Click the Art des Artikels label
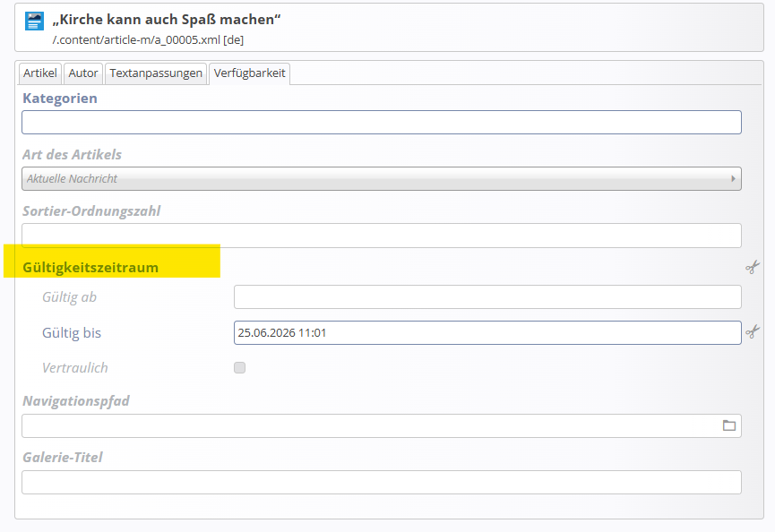This screenshot has height=532, width=775. click(x=73, y=155)
